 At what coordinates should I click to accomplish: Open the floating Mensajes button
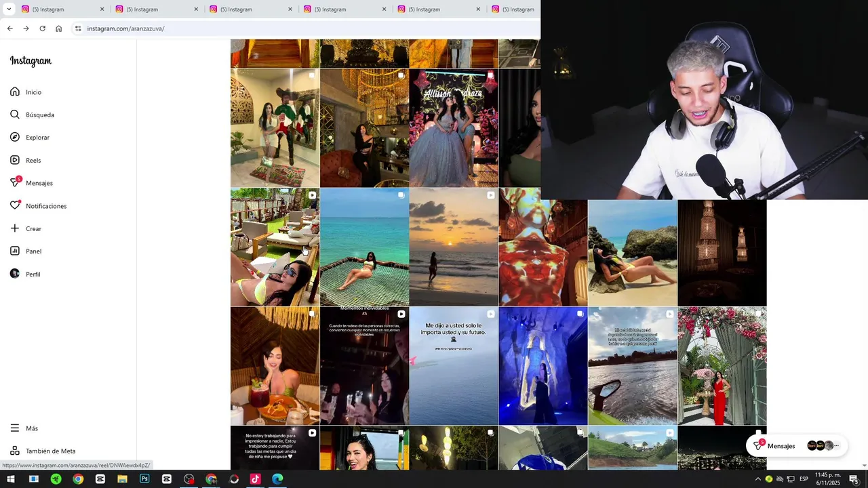pos(797,446)
